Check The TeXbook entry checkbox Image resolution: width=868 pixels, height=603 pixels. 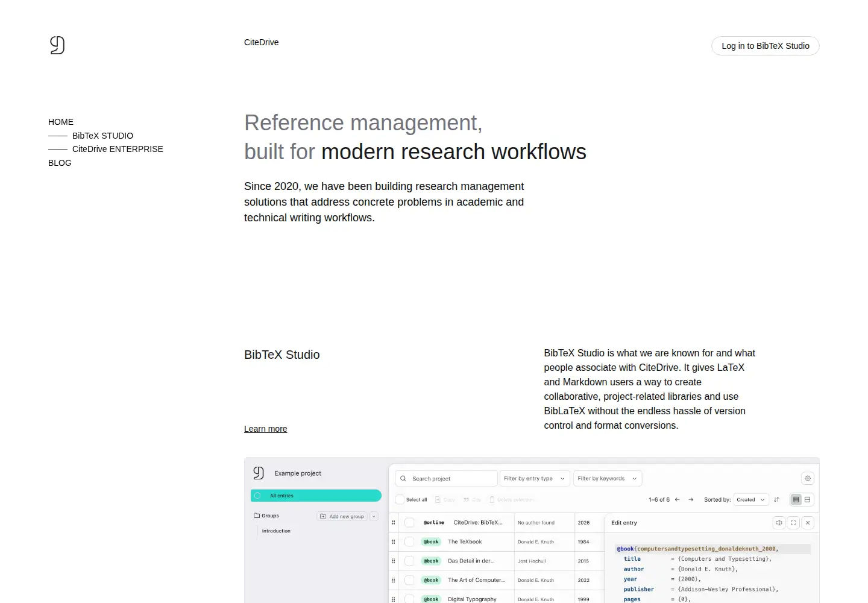tap(409, 542)
